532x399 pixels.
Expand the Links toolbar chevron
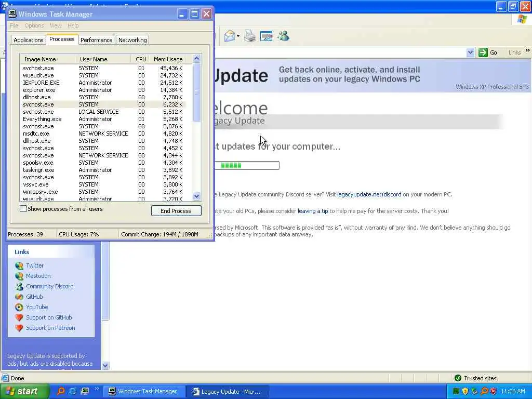[528, 50]
